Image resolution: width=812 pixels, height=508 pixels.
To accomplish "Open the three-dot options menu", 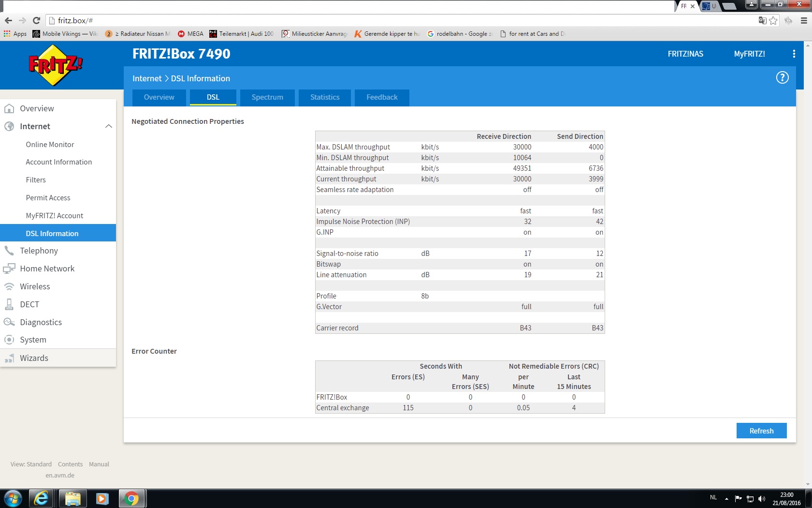I will tap(794, 54).
